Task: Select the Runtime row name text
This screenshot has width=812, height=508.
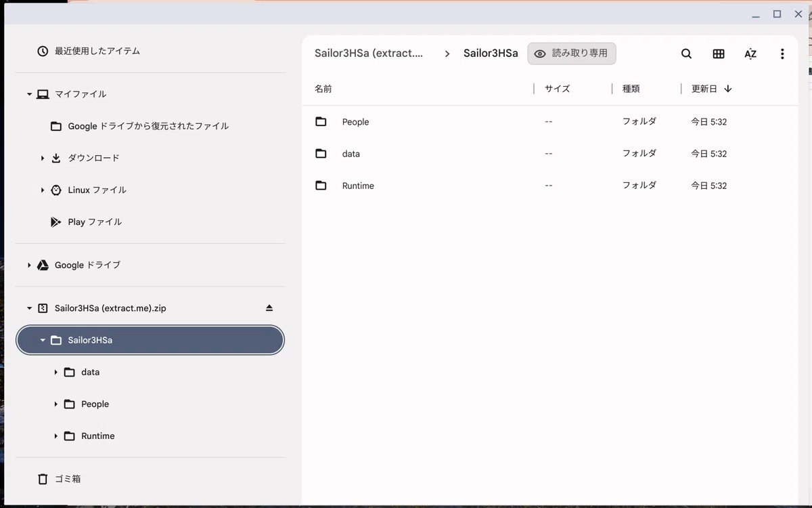Action: (358, 186)
